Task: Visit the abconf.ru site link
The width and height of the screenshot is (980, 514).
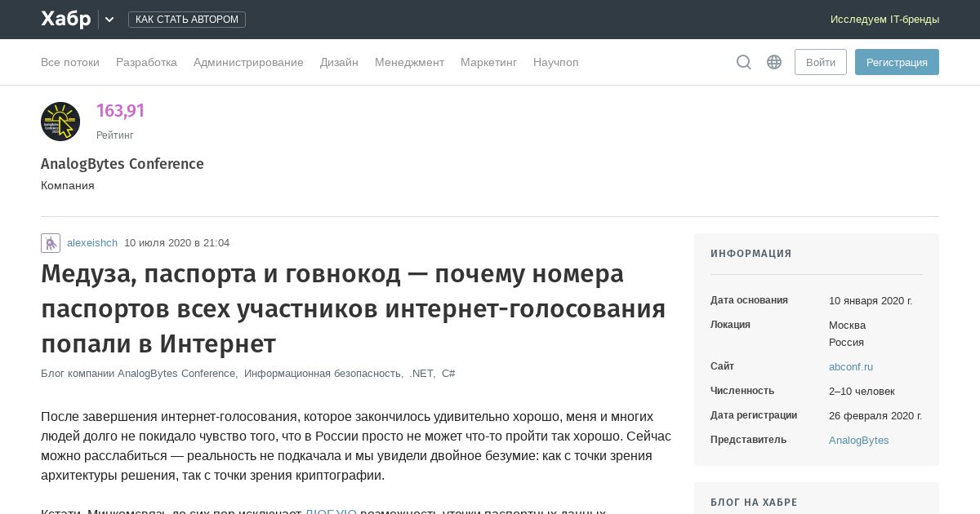Action: point(851,367)
